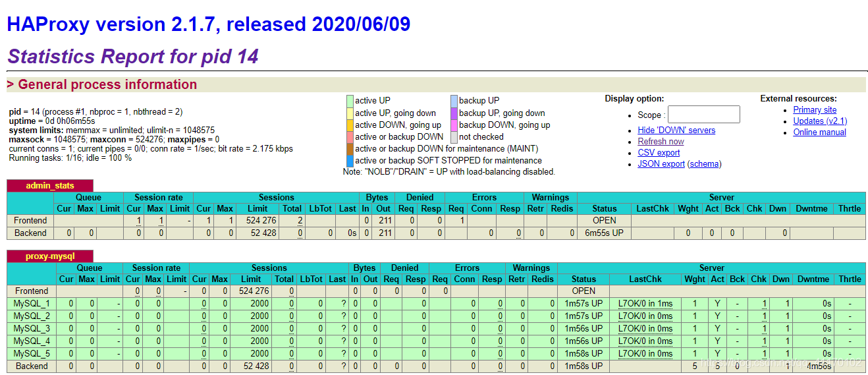Click the 'active UP' green legend swatch
This screenshot has width=868, height=375.
click(x=350, y=100)
